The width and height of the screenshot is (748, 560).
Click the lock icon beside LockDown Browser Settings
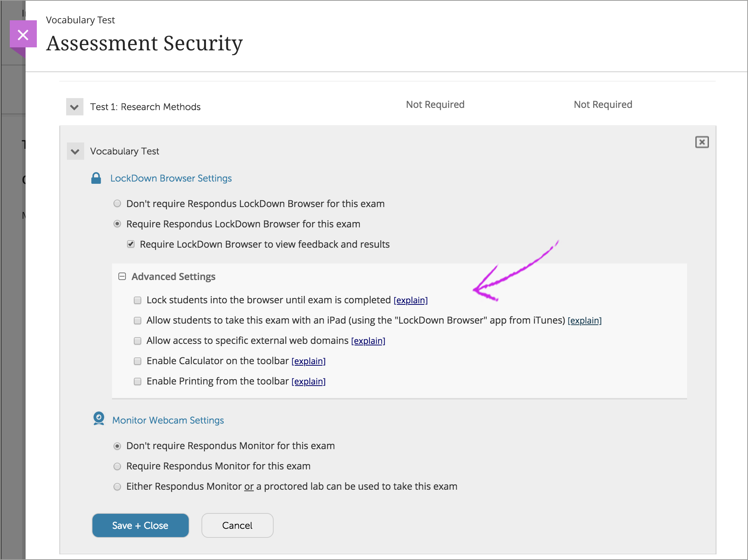click(96, 178)
